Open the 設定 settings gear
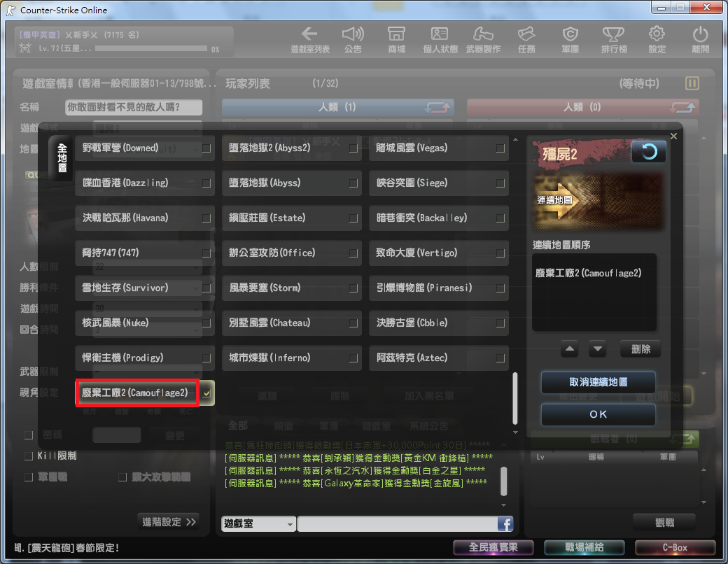The width and height of the screenshot is (728, 564). 657,40
